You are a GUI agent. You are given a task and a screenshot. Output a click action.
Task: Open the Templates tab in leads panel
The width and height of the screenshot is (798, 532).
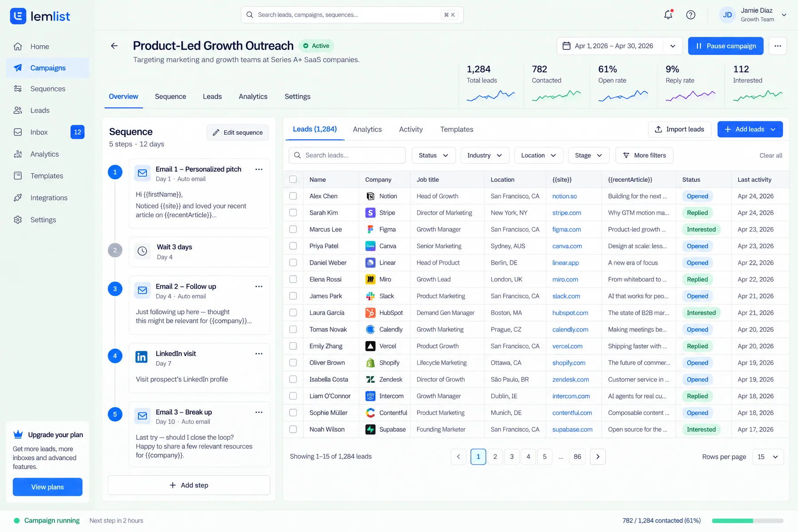(x=457, y=129)
